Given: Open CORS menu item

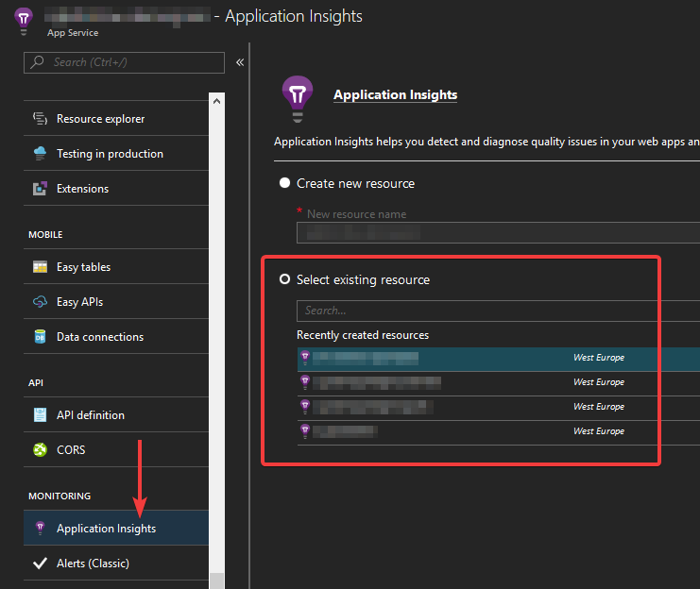Looking at the screenshot, I should point(116,450).
